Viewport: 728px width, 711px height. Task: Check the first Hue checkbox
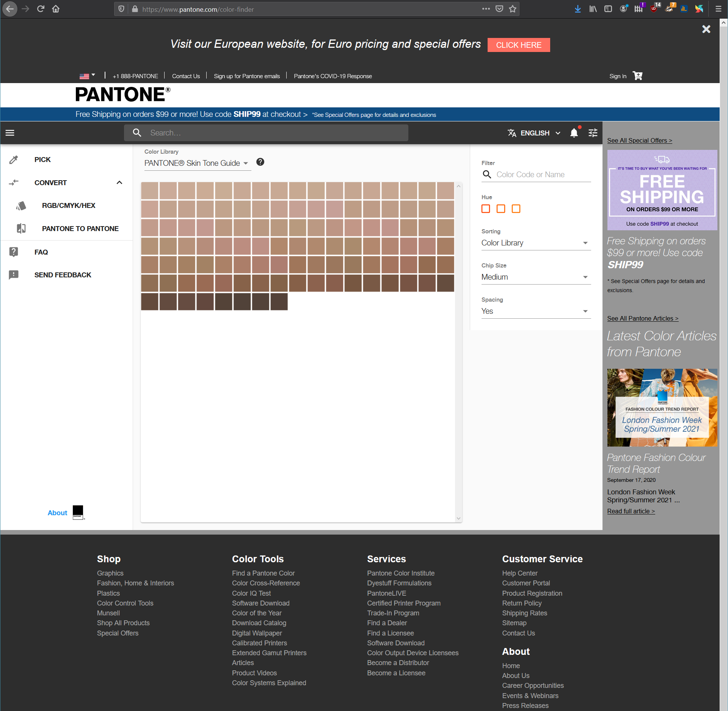tap(486, 209)
